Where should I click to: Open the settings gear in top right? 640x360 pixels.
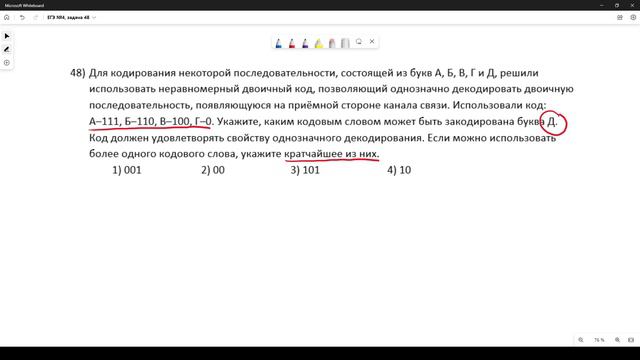(x=633, y=18)
